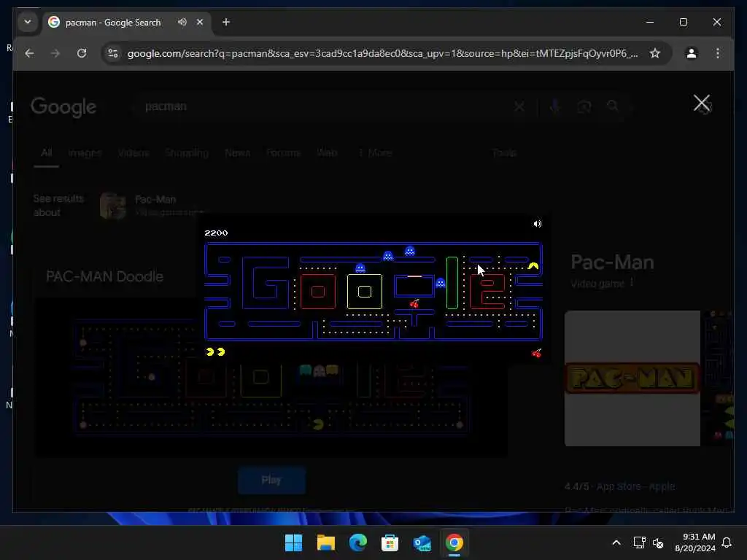Viewport: 747px width, 560px height.
Task: Click the remaining lives Pac-Man icons
Action: coord(215,352)
